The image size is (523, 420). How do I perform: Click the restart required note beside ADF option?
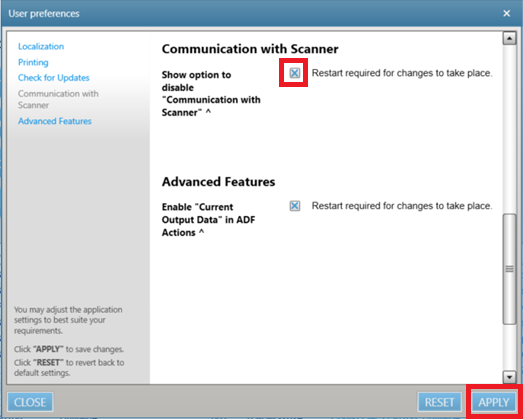402,206
